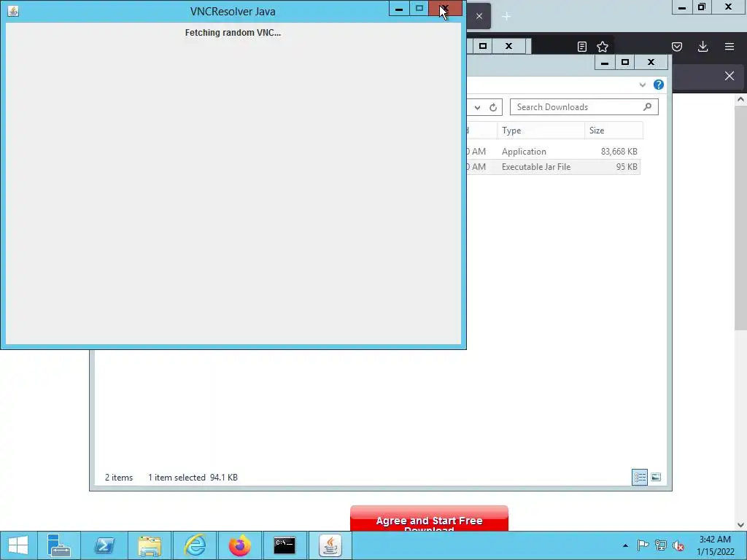Select the 83,668 KB size cell
The image size is (747, 560).
619,152
